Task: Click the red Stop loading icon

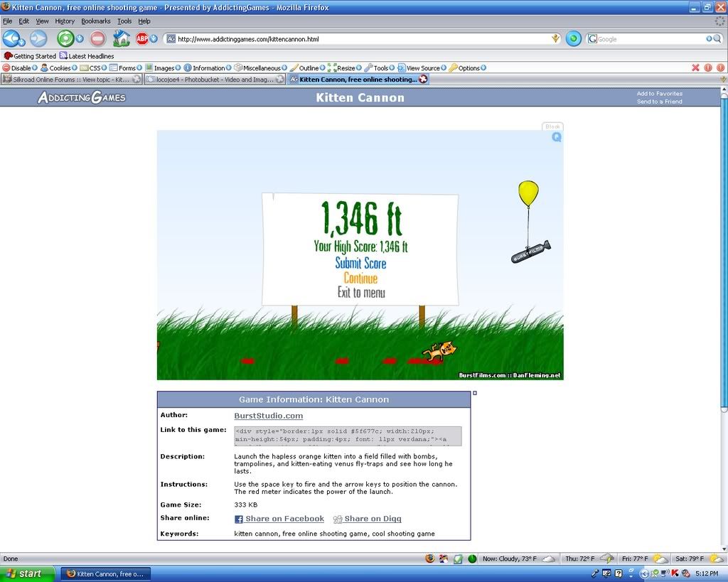Action: tap(98, 38)
